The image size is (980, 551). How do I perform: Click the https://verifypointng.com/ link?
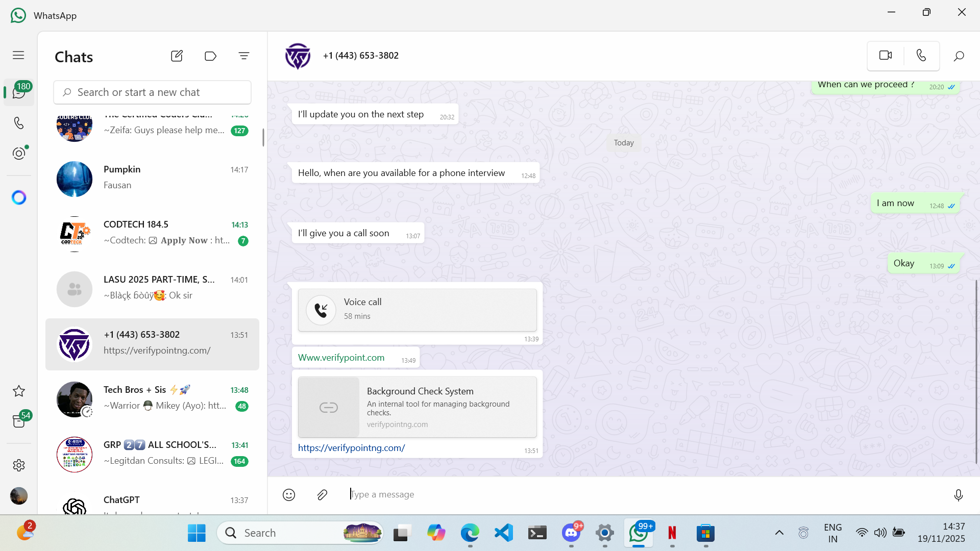(351, 448)
